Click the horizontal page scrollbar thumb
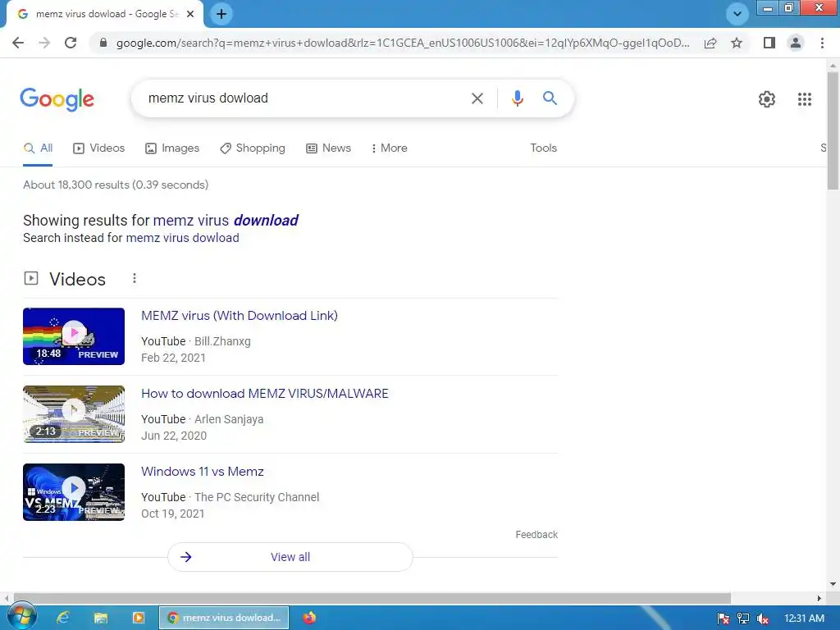Viewport: 840px width, 630px height. point(372,598)
